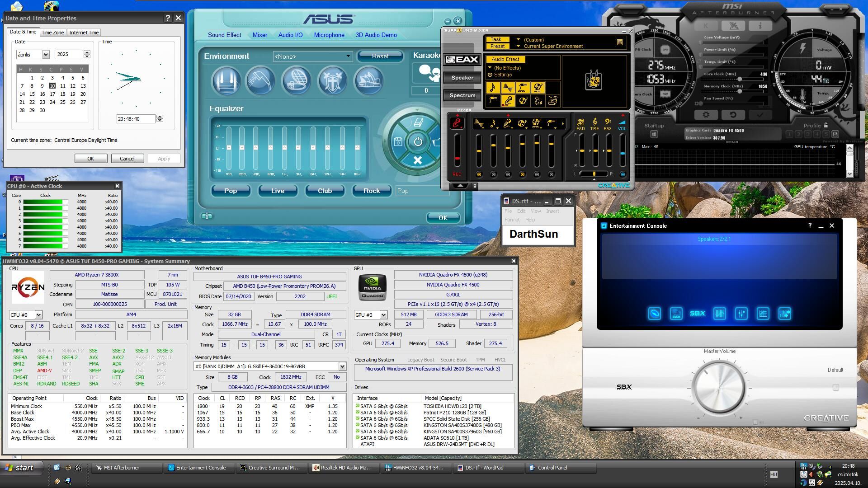Screen dimensions: 868x488
Task: Click the TRE treble clef icon
Action: coord(594,122)
